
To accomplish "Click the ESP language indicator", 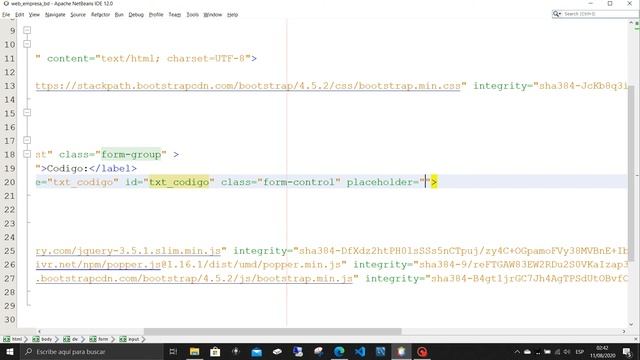I will 579,351.
